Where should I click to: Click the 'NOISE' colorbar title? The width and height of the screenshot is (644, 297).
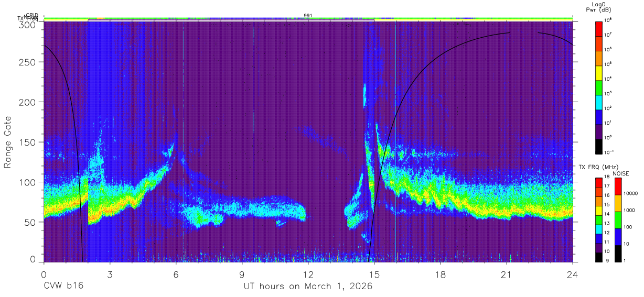620,173
